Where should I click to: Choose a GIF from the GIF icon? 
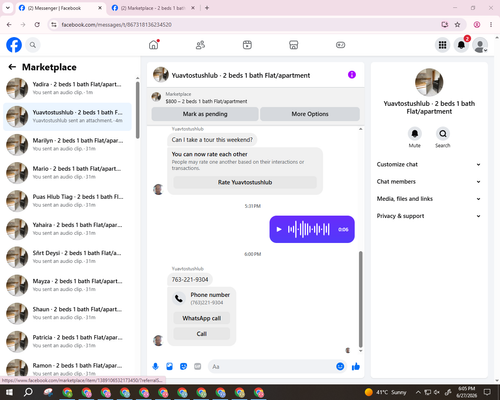[x=198, y=367]
